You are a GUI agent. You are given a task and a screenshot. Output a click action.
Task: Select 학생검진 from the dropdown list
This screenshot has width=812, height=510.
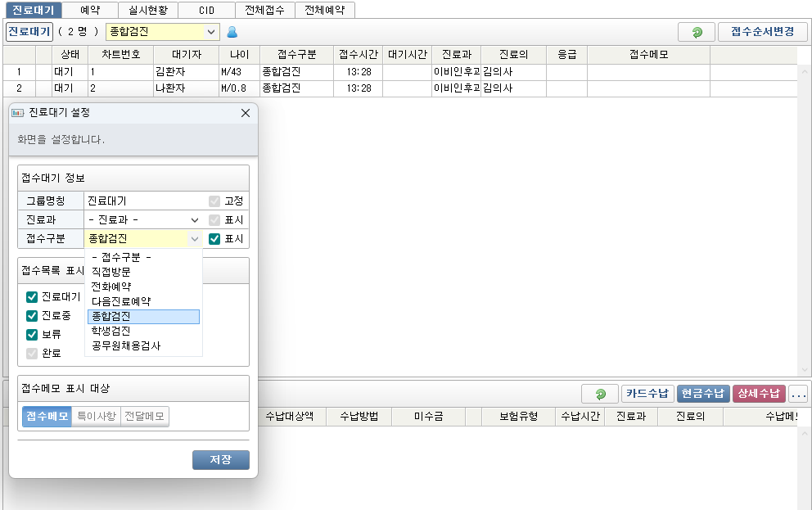tap(111, 332)
